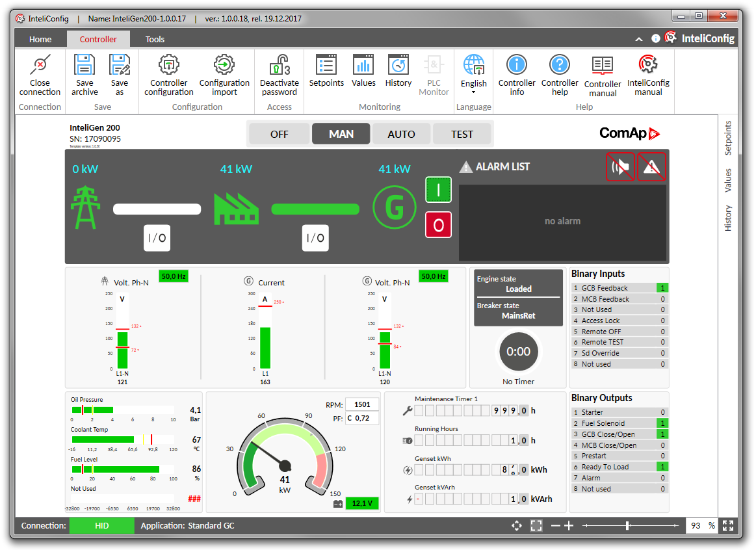Adjust the zoom slider in the status bar
Screen dimensions: 756x550
pyautogui.click(x=627, y=525)
